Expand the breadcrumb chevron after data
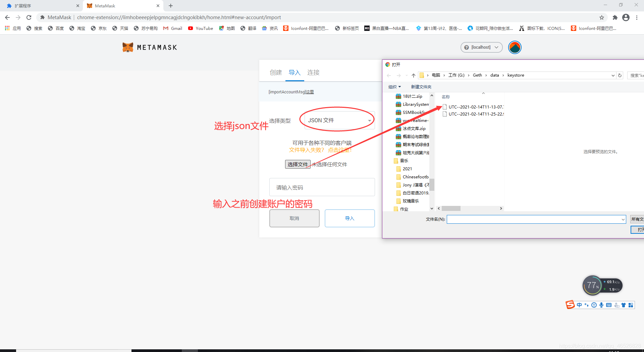The image size is (644, 352). coord(503,75)
